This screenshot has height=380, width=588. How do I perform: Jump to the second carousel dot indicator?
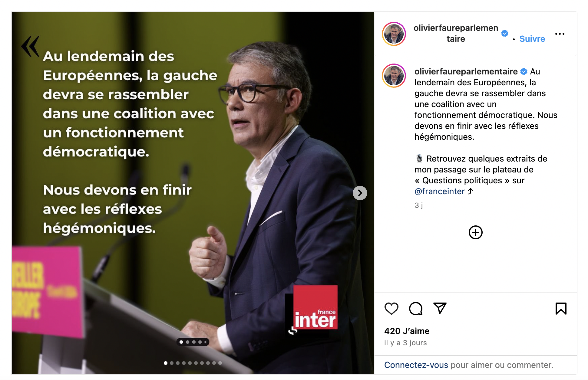click(x=172, y=363)
